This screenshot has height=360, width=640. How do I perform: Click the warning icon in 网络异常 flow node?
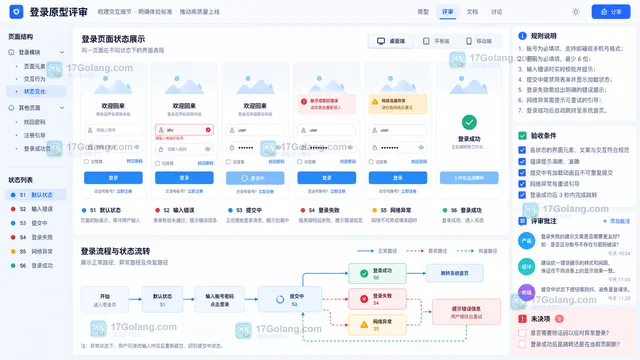point(364,325)
